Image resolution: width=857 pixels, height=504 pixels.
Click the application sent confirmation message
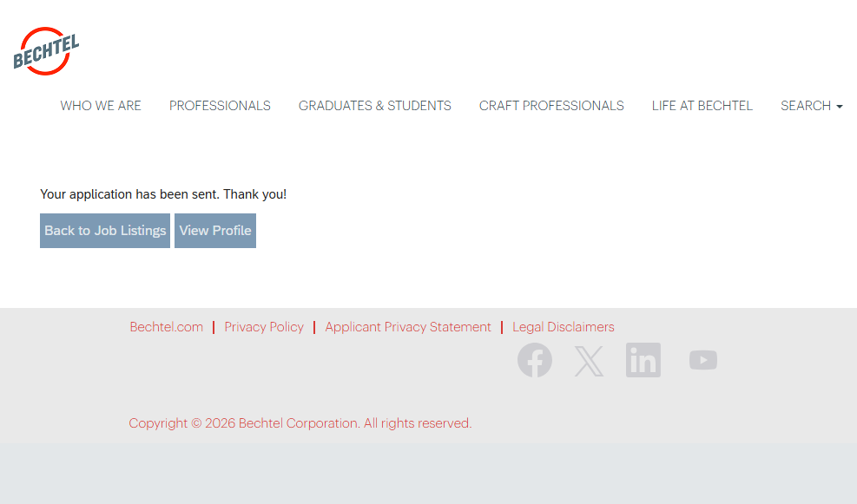(x=163, y=194)
